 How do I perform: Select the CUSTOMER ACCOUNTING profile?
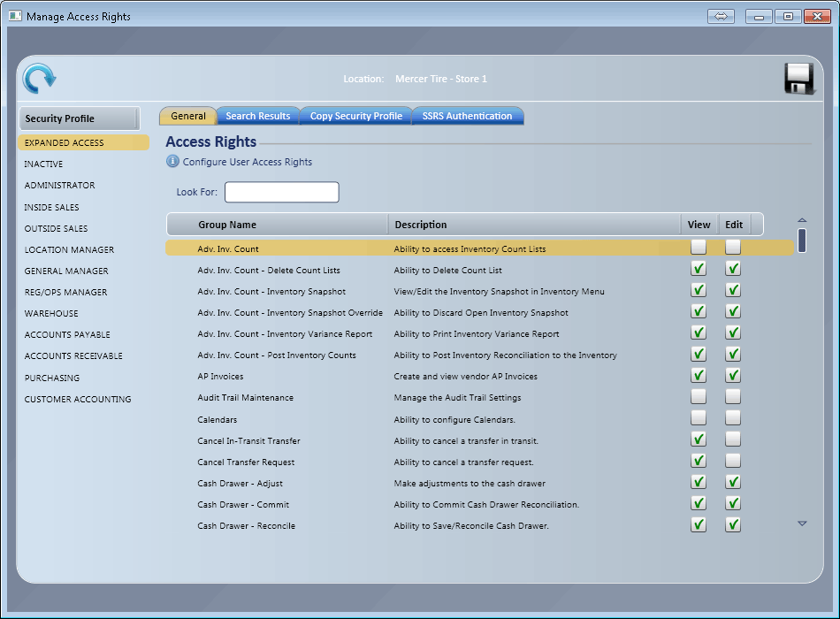coord(78,400)
